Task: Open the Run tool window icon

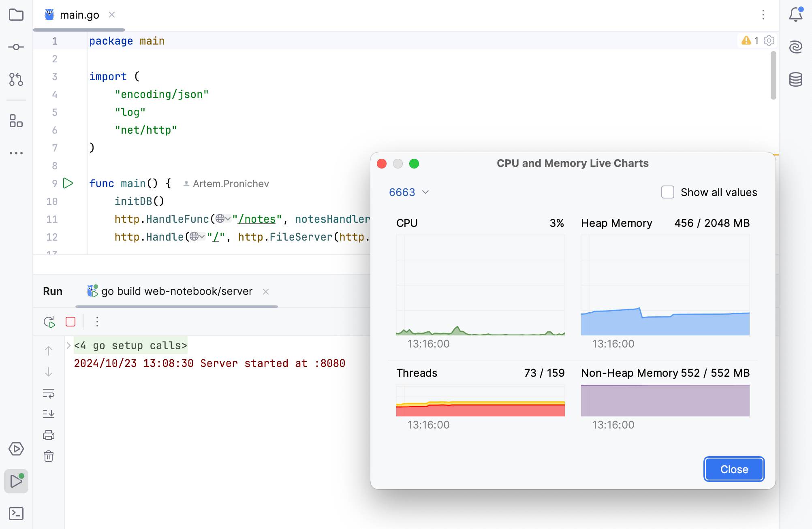Action: 16,481
